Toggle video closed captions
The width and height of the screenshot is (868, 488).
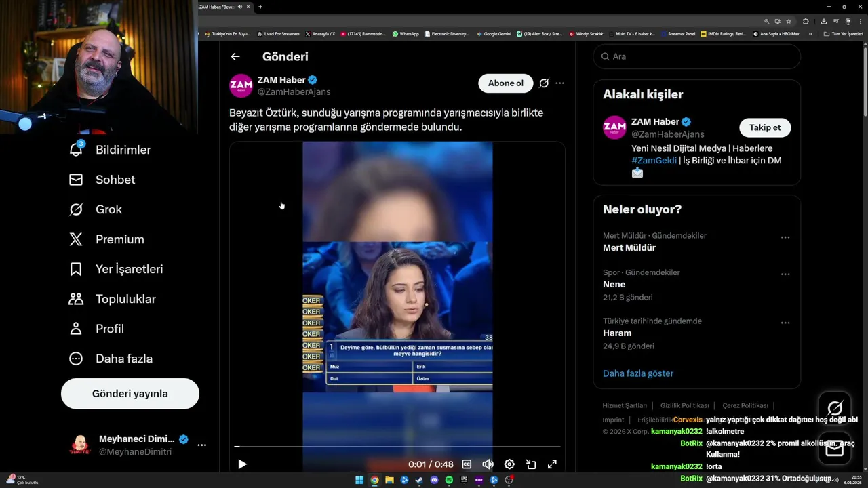[x=467, y=464]
